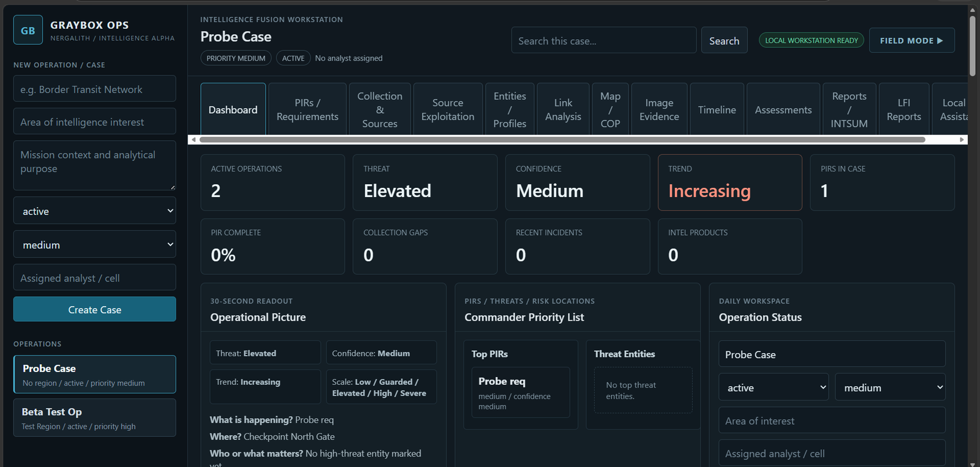Viewport: 980px width, 467px height.
Task: Open the Assessments tab
Action: click(x=783, y=110)
